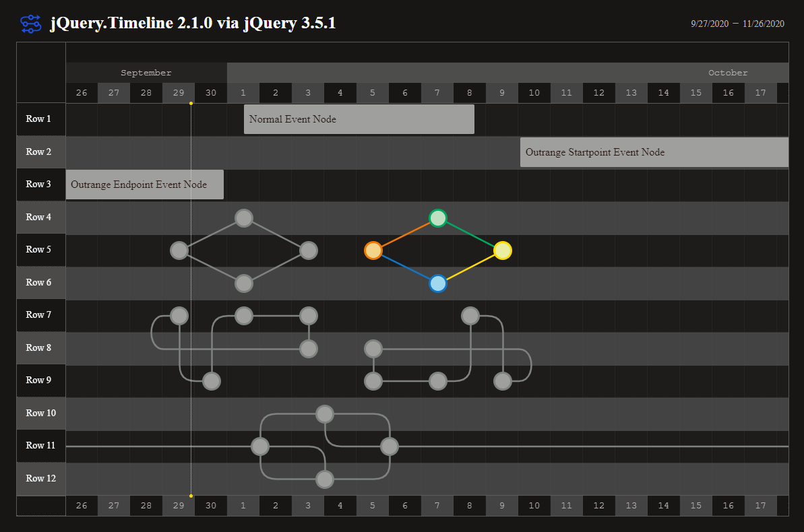Click the September month header
The image size is (804, 532).
click(146, 73)
